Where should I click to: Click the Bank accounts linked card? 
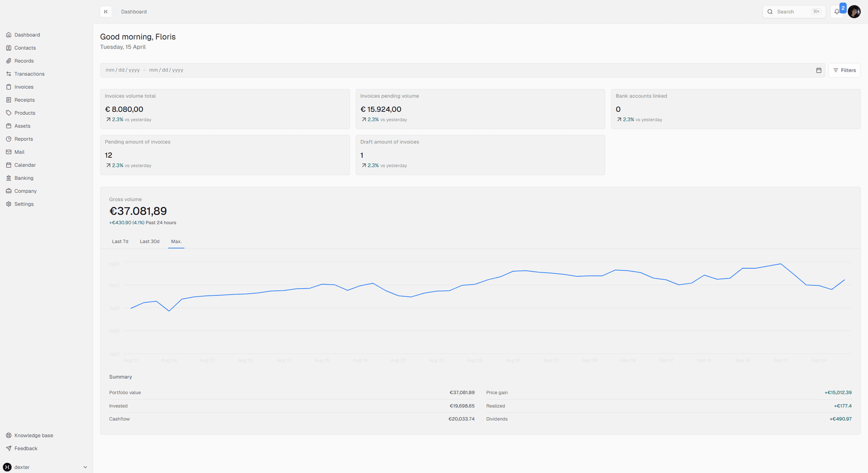(x=735, y=109)
